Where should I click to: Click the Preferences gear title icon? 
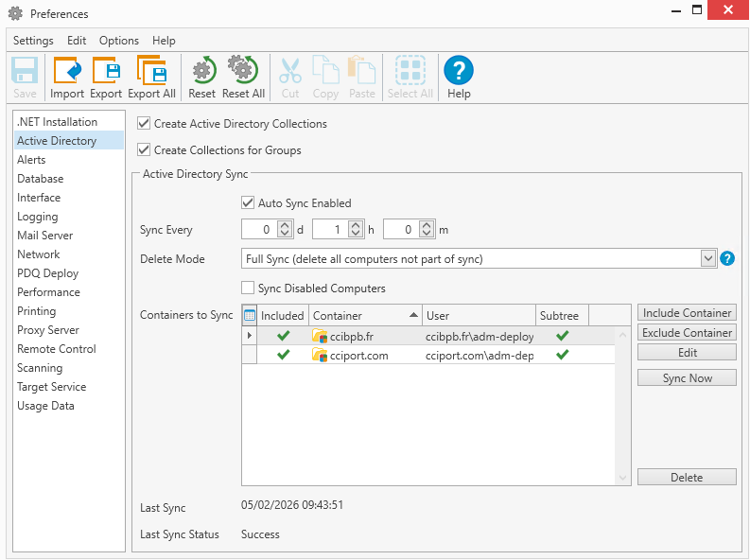tap(15, 13)
